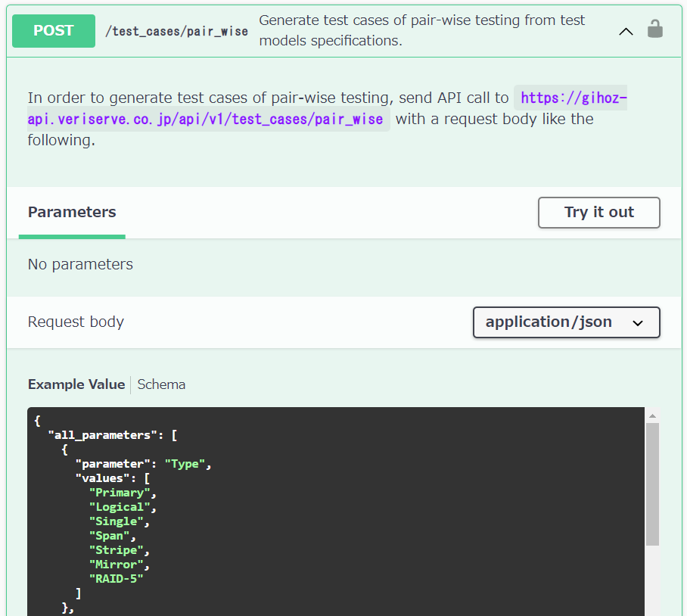Switch to the Schema tab
The height and width of the screenshot is (616, 687).
pos(161,384)
